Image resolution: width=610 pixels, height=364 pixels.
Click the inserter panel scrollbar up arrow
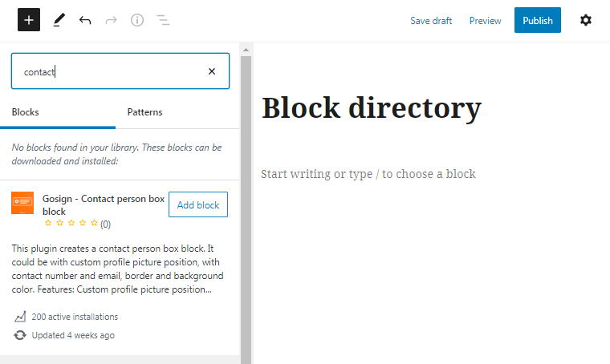tap(246, 50)
